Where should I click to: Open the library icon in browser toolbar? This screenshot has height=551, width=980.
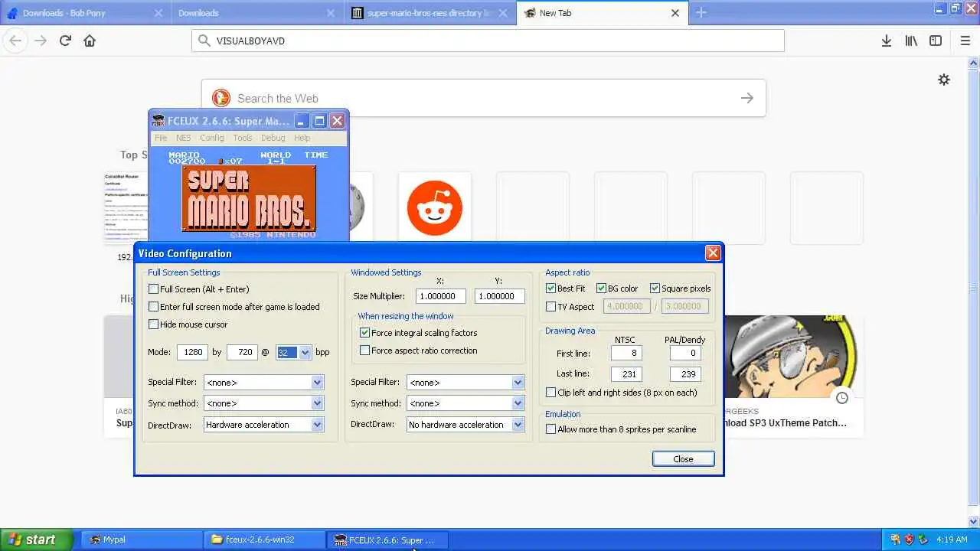coord(911,41)
